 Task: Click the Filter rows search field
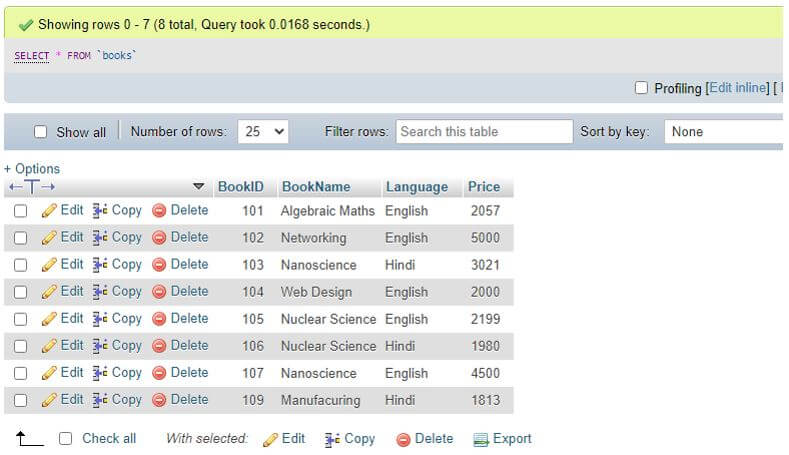click(484, 132)
